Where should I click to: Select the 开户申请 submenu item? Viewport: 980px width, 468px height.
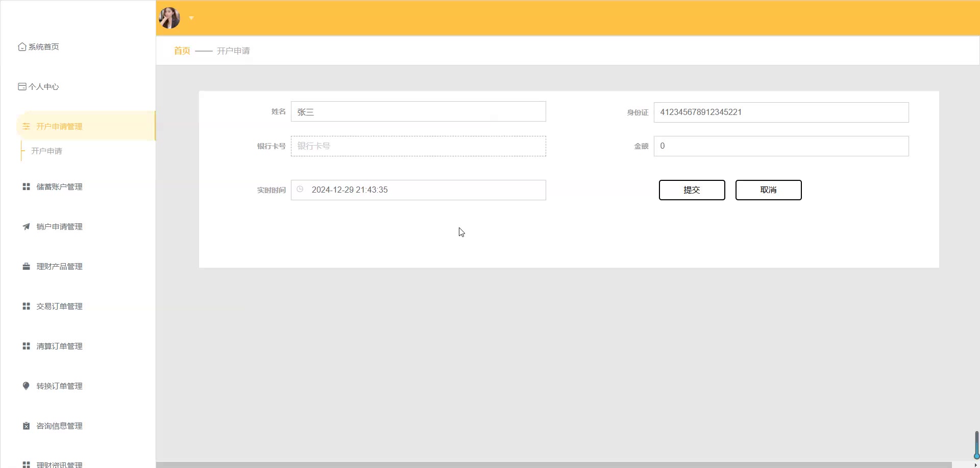(46, 151)
